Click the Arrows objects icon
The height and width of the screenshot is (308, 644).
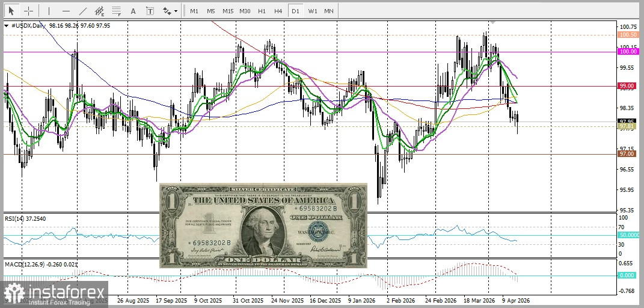click(x=167, y=11)
